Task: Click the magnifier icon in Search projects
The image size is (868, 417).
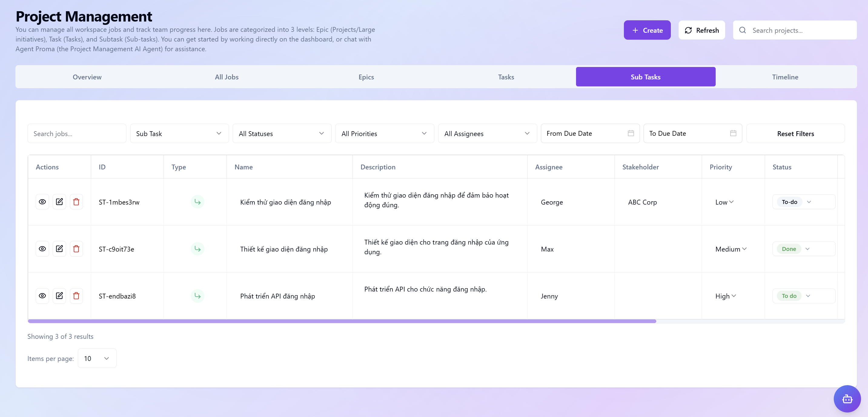Action: 742,30
